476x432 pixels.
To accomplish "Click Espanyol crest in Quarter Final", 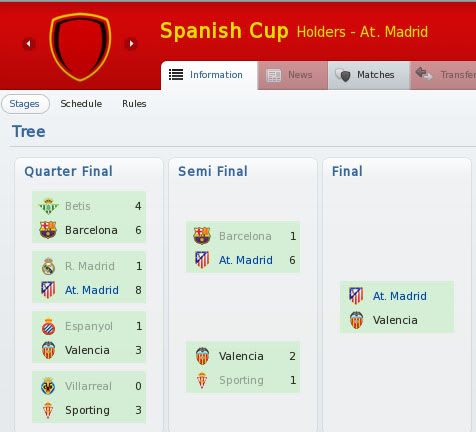I will point(48,326).
